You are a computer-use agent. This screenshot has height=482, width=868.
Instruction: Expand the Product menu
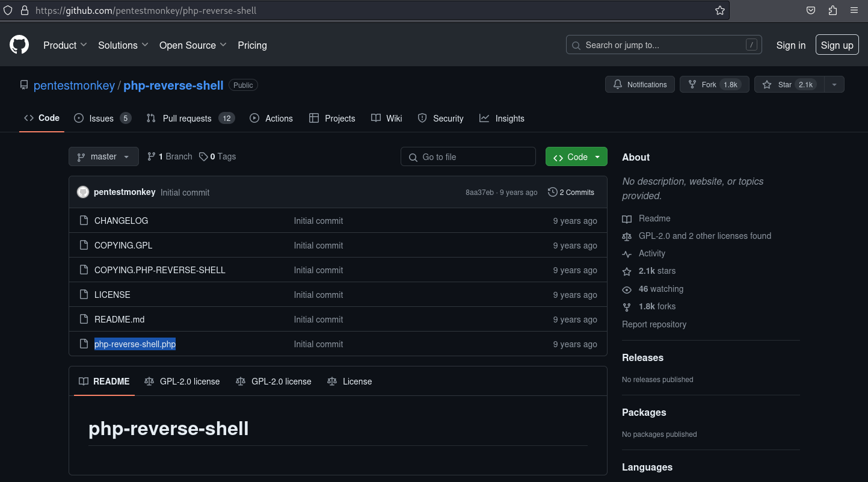[65, 45]
